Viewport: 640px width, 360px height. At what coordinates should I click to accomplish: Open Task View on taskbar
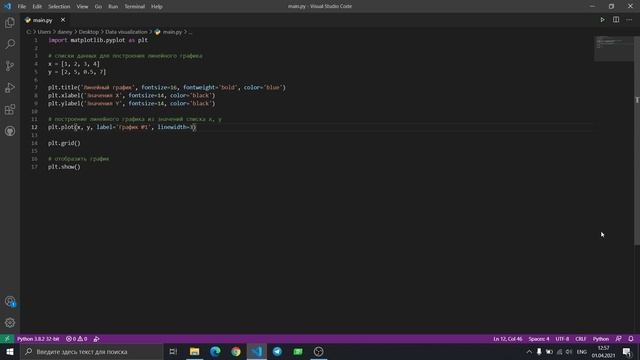click(x=173, y=351)
